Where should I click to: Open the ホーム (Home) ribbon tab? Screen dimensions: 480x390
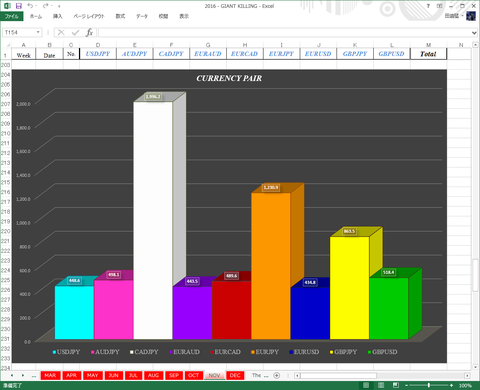(36, 16)
